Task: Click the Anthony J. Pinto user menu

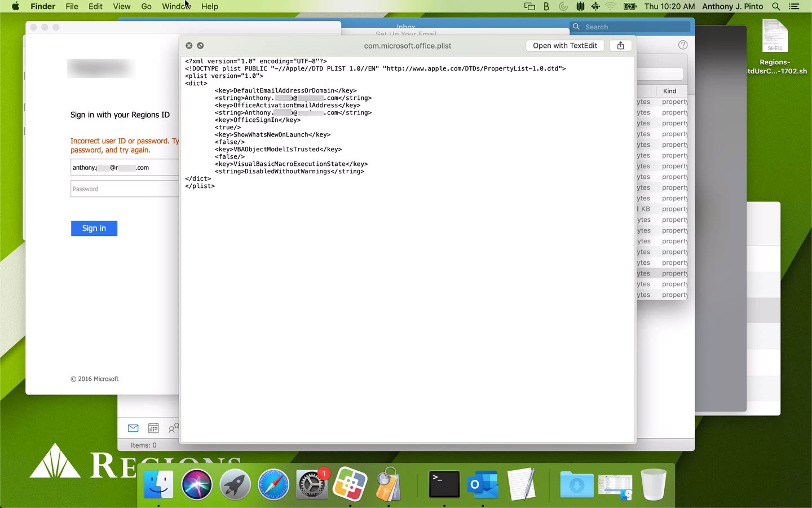Action: tap(732, 7)
